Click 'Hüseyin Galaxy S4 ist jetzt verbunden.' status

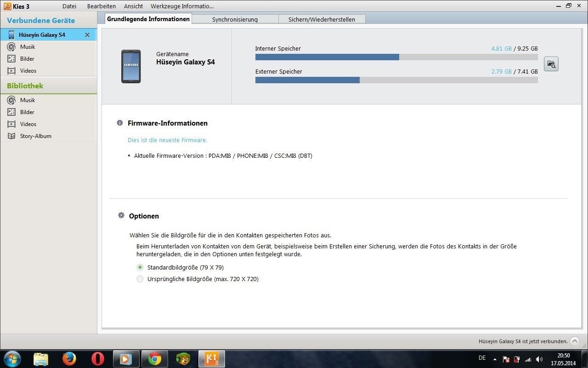coord(523,341)
